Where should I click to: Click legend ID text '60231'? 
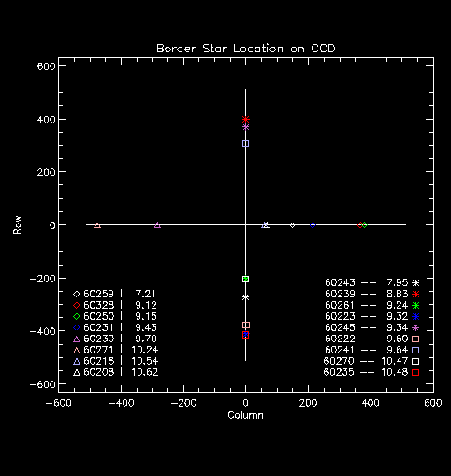[x=98, y=327]
